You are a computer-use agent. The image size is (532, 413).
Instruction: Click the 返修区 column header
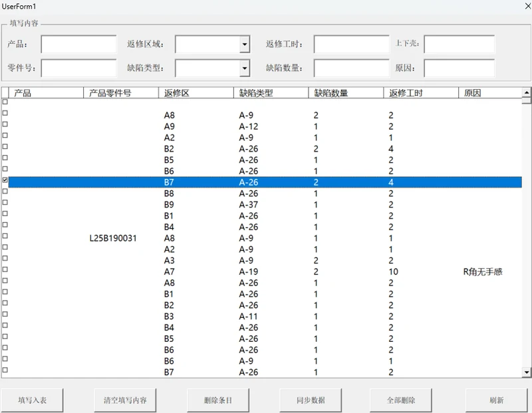coord(196,93)
